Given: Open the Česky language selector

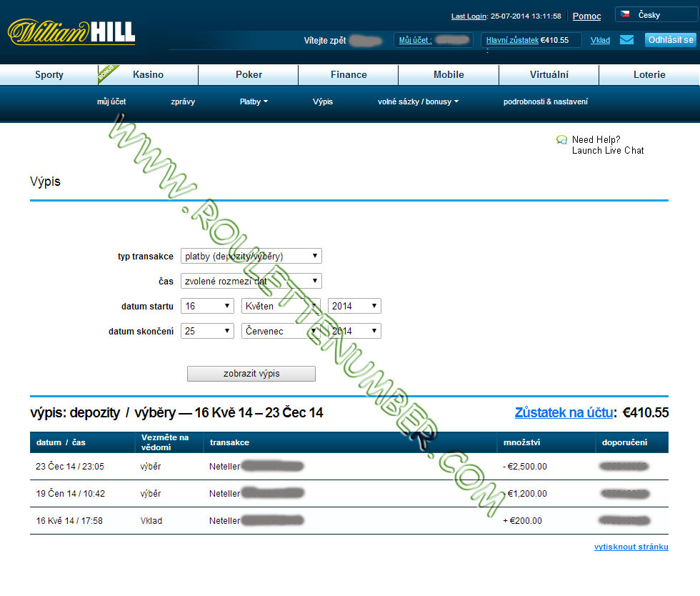Looking at the screenshot, I should [656, 15].
